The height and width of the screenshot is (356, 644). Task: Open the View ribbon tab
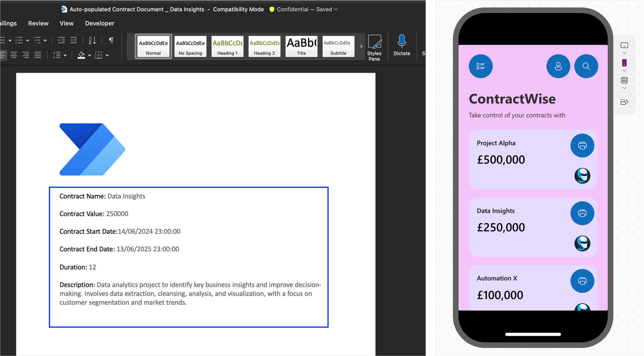[x=66, y=23]
